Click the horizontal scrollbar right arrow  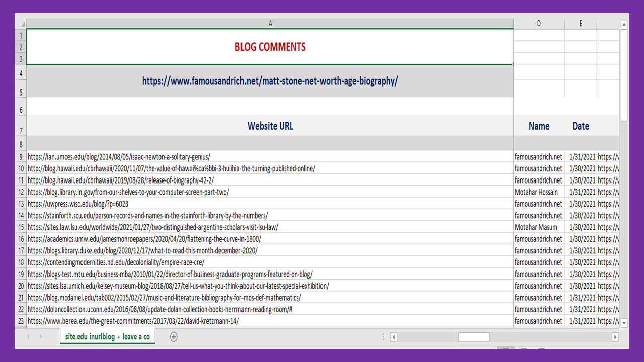pos(616,337)
